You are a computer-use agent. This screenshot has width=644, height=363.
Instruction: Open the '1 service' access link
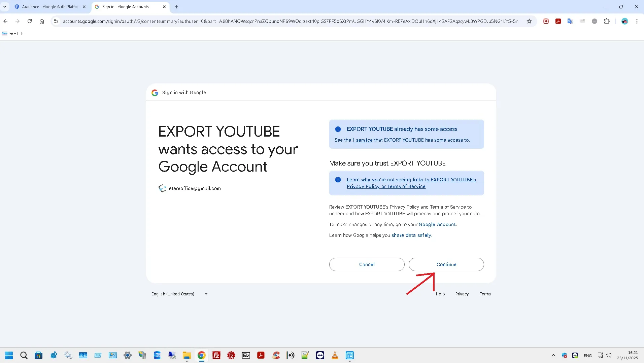[x=362, y=140]
